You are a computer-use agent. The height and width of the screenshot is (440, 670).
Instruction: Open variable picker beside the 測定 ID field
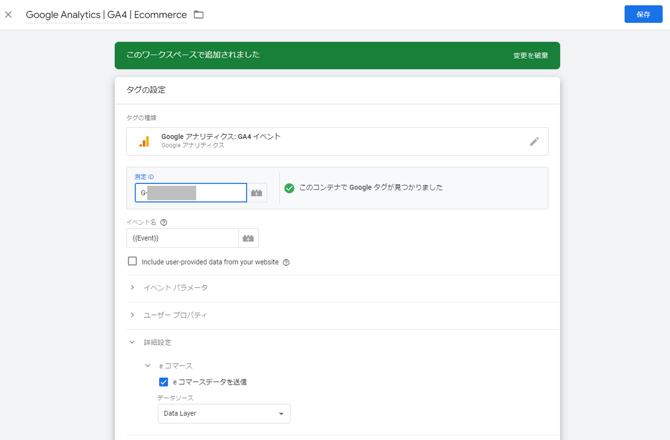(x=257, y=192)
